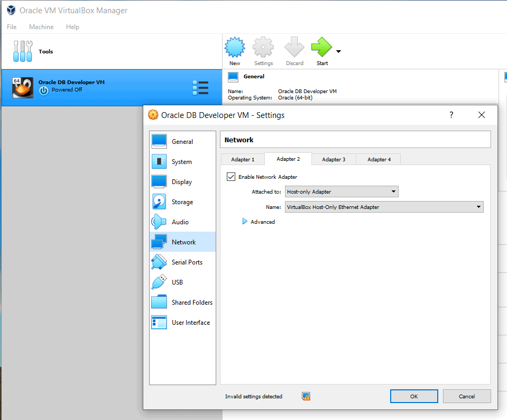Viewport: 507px width, 420px height.
Task: Click the Settings dialog gear title icon
Action: pyautogui.click(x=153, y=115)
